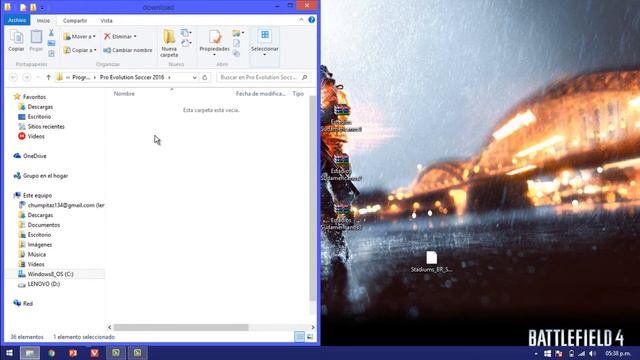Go up one folder level arrow

pos(48,77)
